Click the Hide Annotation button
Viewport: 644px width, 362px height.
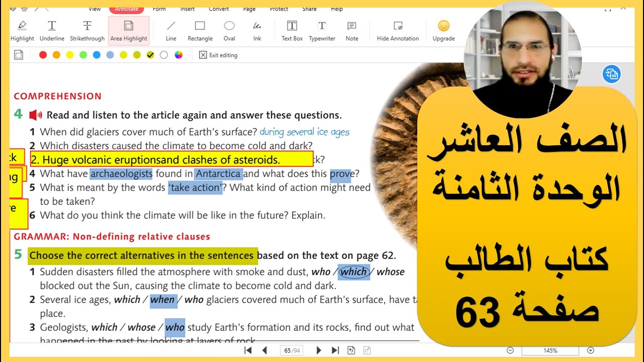click(398, 31)
